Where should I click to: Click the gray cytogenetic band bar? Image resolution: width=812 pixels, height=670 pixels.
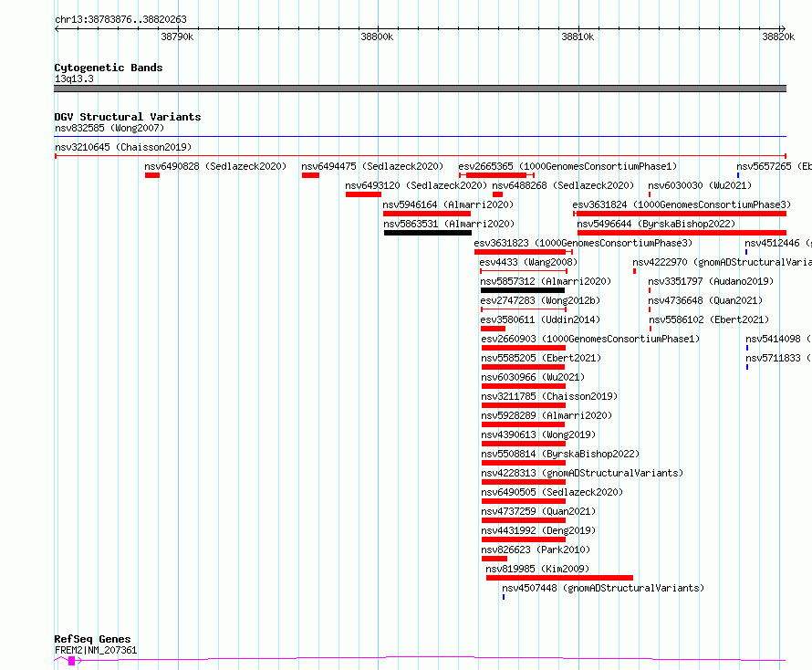click(420, 89)
